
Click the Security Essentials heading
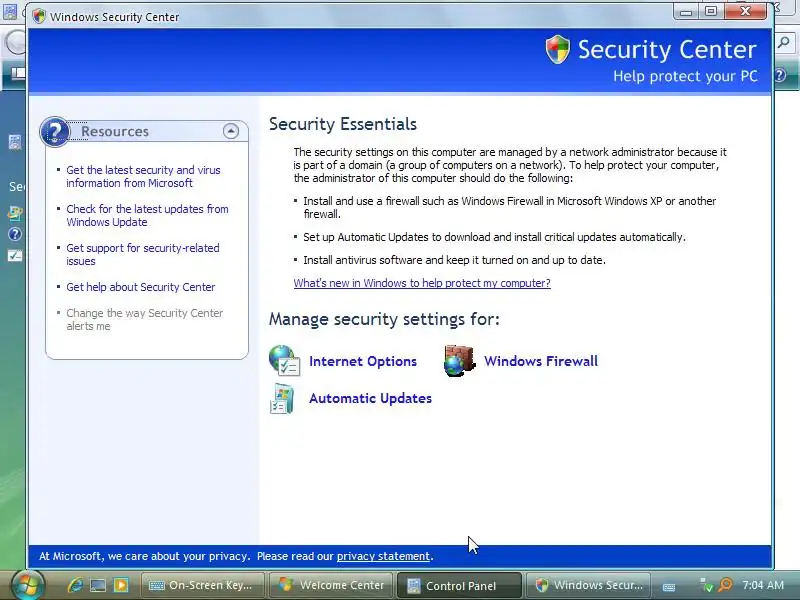[343, 124]
